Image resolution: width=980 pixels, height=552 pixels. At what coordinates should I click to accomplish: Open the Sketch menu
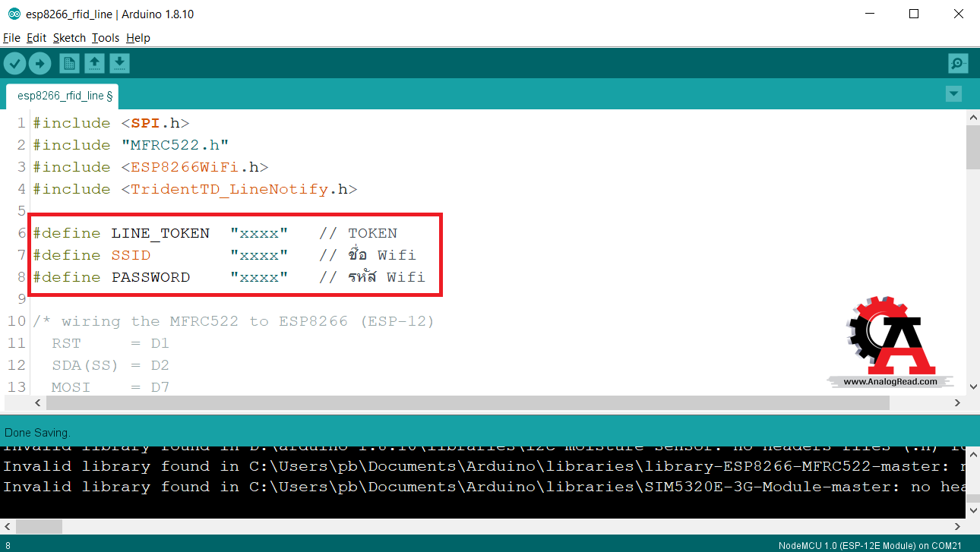pyautogui.click(x=69, y=38)
